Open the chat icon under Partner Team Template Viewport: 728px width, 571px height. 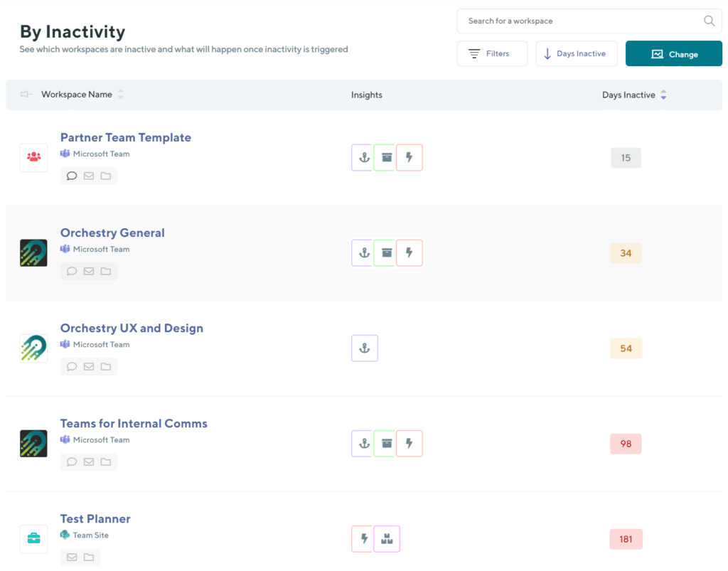point(71,176)
